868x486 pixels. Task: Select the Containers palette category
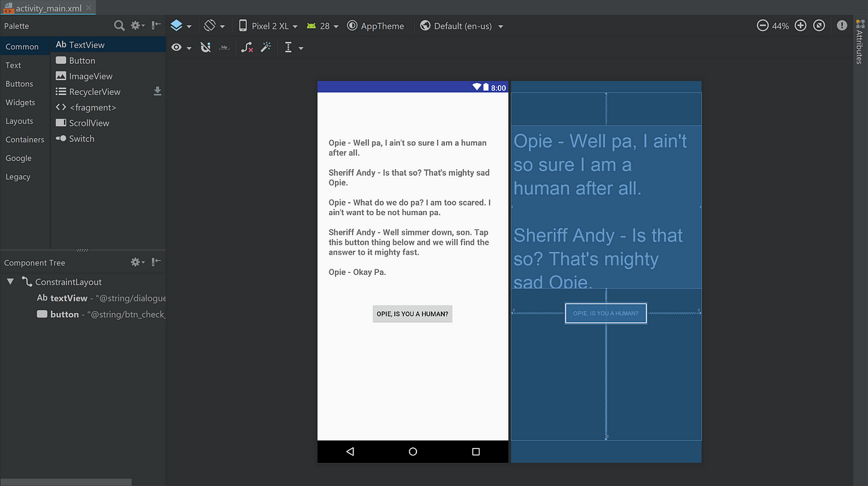click(25, 139)
